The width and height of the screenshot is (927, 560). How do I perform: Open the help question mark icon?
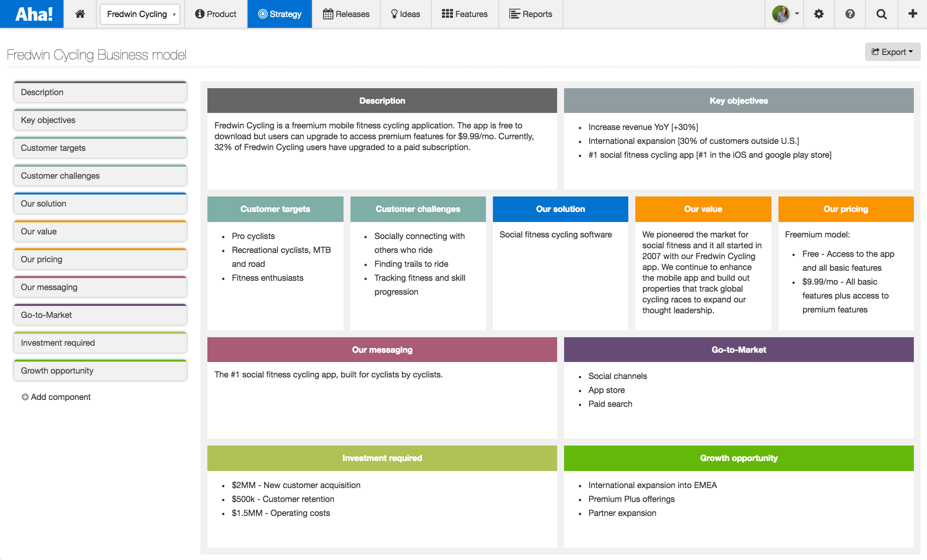pos(850,14)
